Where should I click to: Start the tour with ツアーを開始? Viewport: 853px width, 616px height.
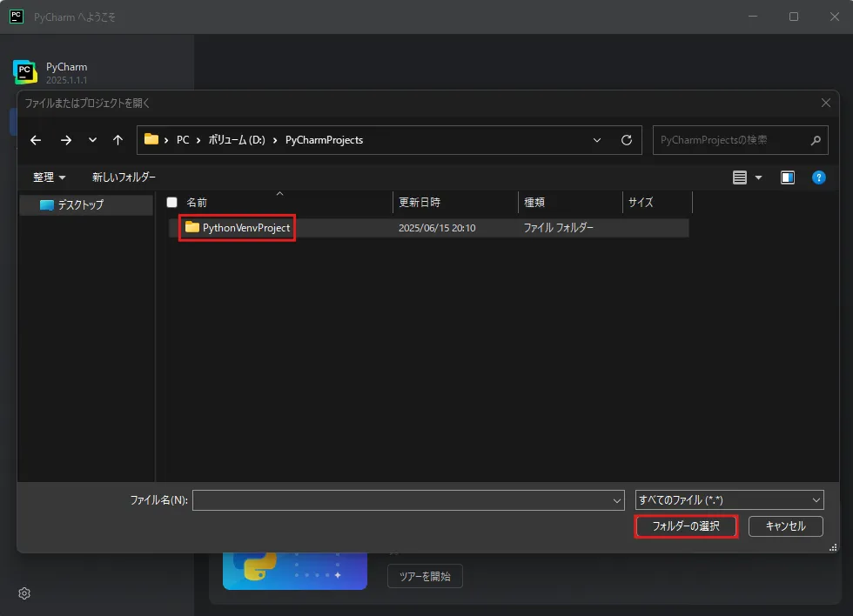click(425, 576)
